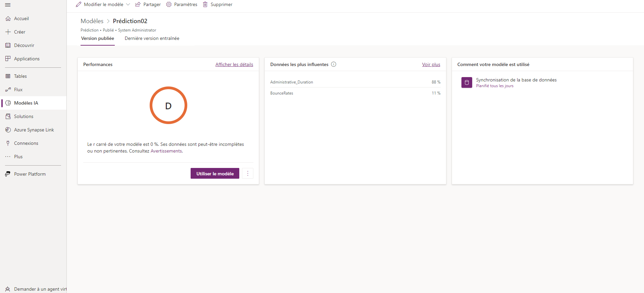Expand the Modifier le modèle dropdown arrow
Image resolution: width=644 pixels, height=293 pixels.
click(128, 4)
